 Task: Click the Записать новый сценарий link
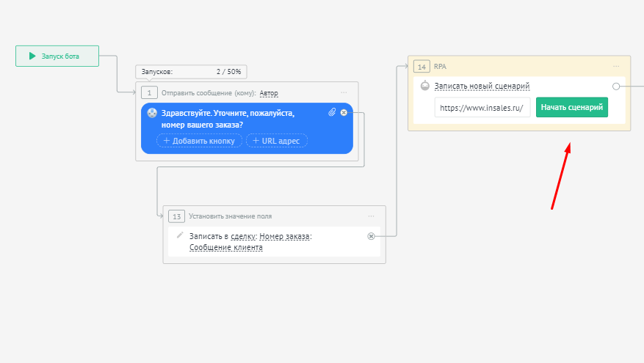click(482, 87)
